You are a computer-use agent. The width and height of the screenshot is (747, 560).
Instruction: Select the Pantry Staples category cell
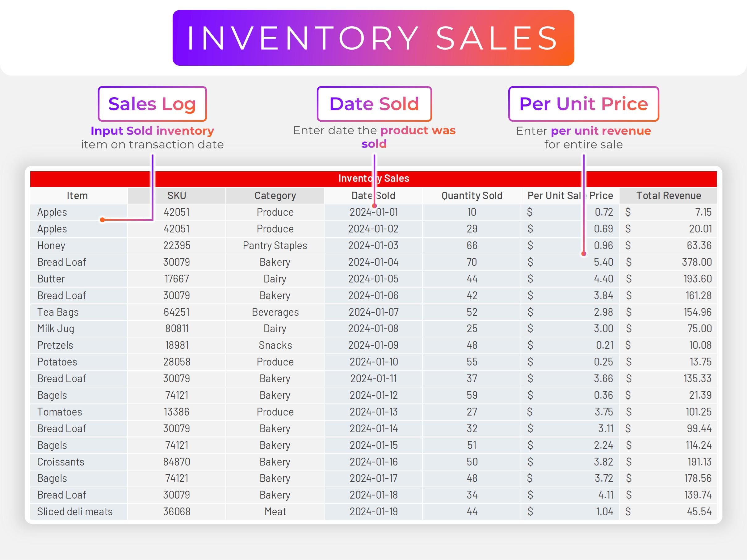[x=275, y=245]
